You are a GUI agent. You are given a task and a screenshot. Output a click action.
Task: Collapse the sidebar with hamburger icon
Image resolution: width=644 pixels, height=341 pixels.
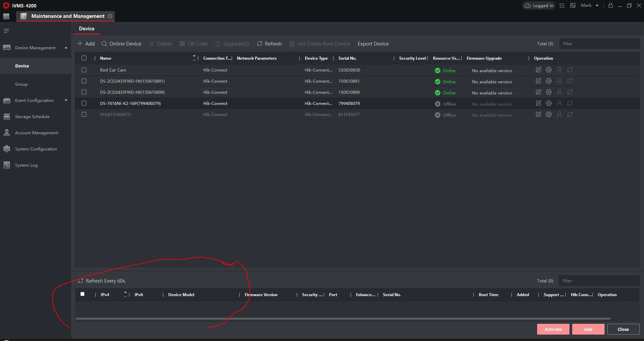6,31
